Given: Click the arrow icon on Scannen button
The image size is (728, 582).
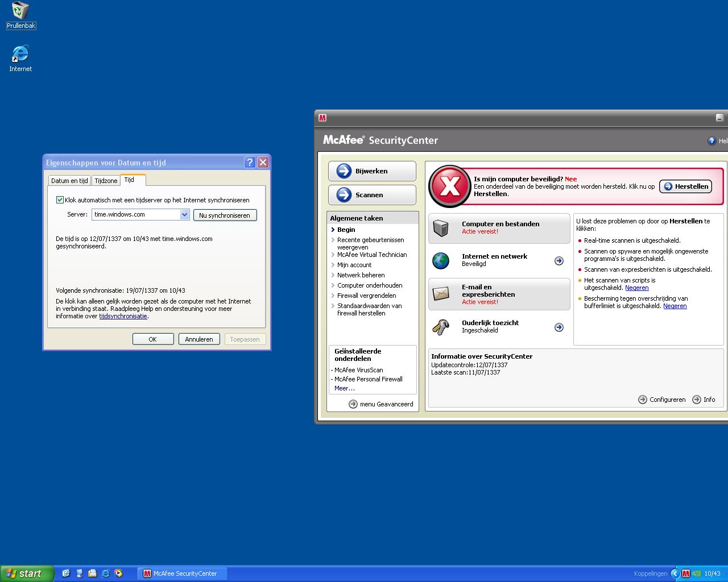Looking at the screenshot, I should 344,195.
